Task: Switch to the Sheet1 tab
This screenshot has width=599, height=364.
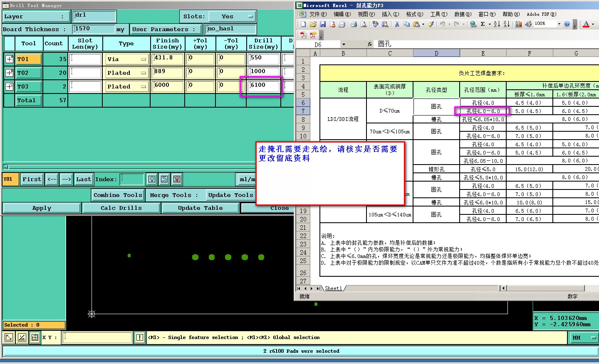Action: (x=333, y=288)
